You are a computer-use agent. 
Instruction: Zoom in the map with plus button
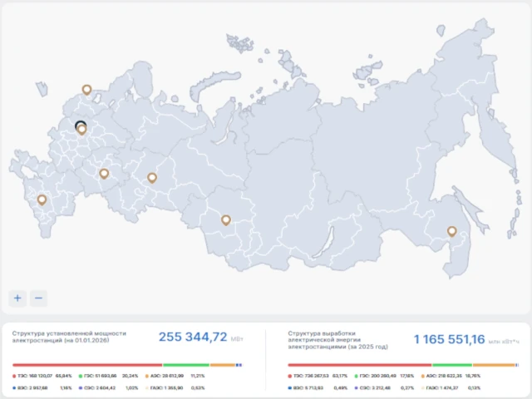[17, 298]
